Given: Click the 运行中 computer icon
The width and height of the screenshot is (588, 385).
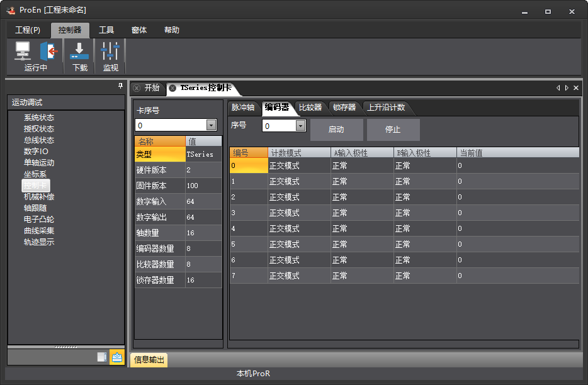Looking at the screenshot, I should click(23, 50).
